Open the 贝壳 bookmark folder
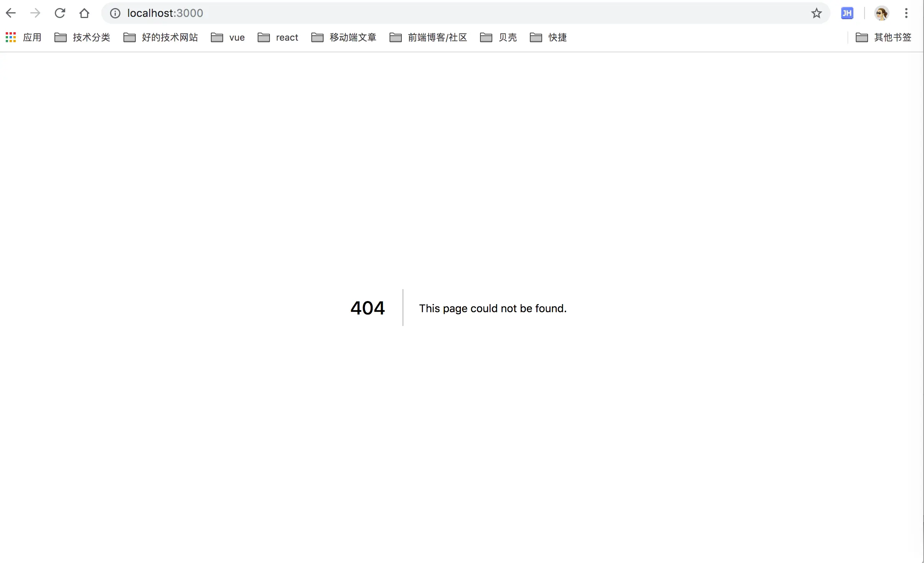Viewport: 924px width, 563px height. (498, 37)
